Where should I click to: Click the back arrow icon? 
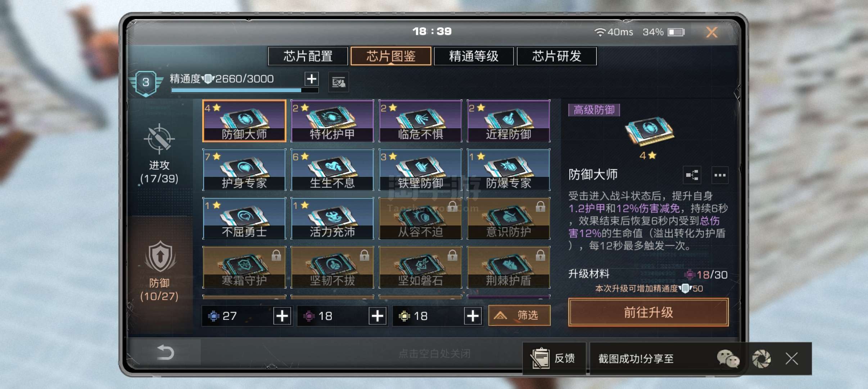(x=165, y=352)
